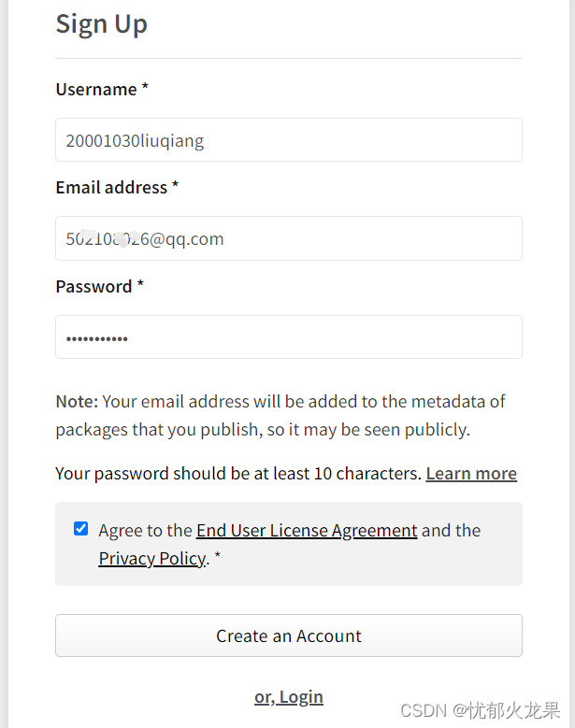This screenshot has height=728, width=575.
Task: Click the 'and the' text in agreement
Action: coord(451,530)
